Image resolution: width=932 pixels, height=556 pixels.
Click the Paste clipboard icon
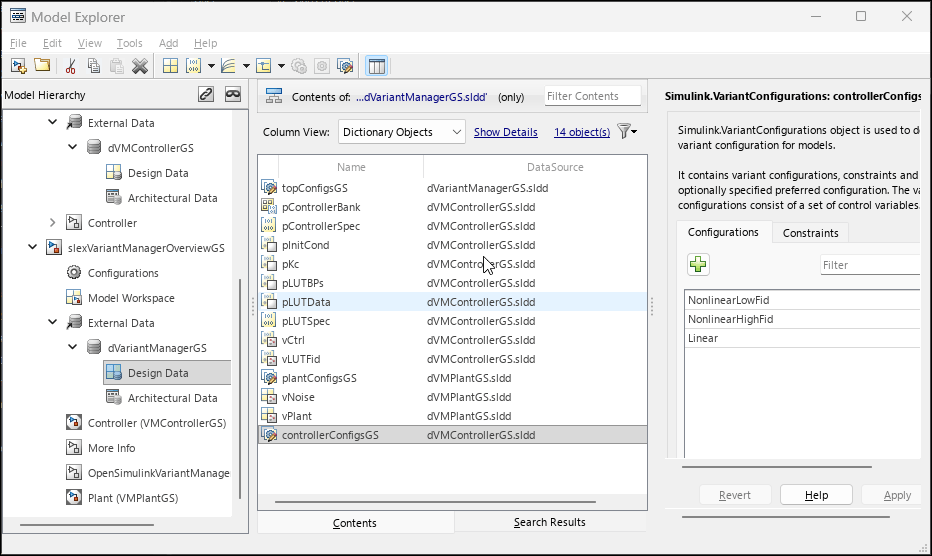click(116, 66)
